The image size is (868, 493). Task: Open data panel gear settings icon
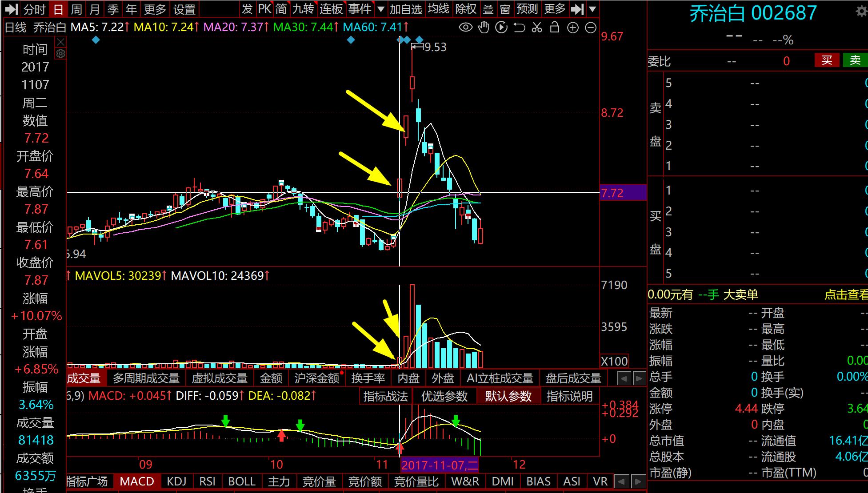click(61, 54)
